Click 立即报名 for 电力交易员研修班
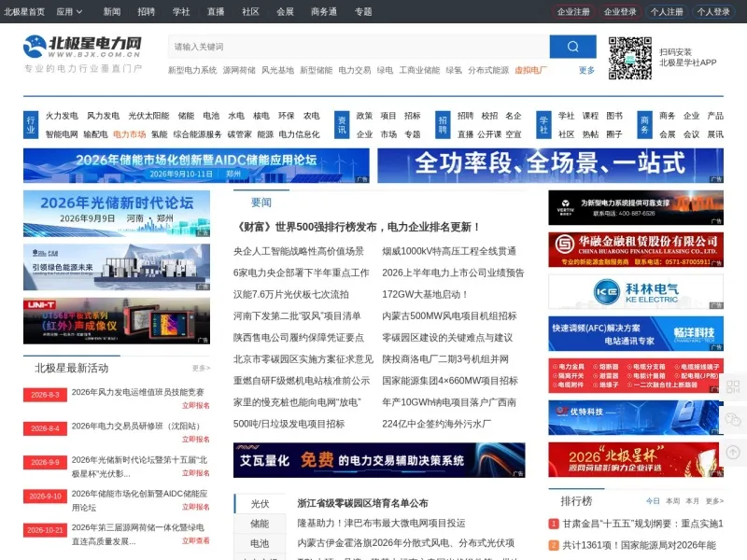This screenshot has width=747, height=560. tap(196, 439)
